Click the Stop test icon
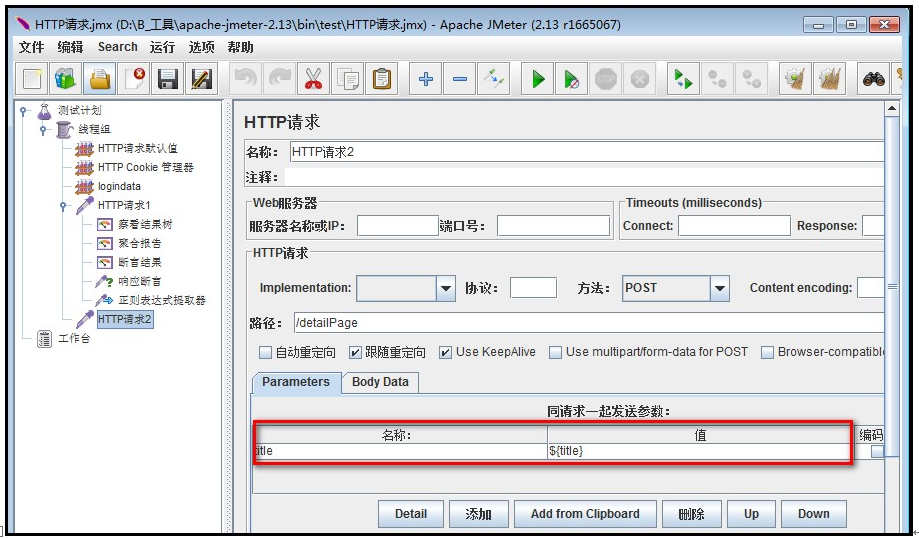Viewport: 919px width, 538px height. (x=606, y=79)
